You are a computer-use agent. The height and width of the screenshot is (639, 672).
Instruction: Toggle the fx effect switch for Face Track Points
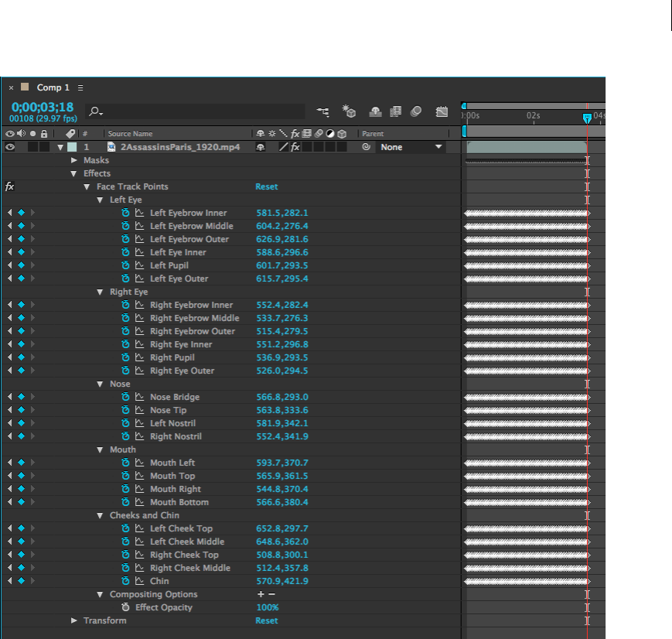pos(9,186)
